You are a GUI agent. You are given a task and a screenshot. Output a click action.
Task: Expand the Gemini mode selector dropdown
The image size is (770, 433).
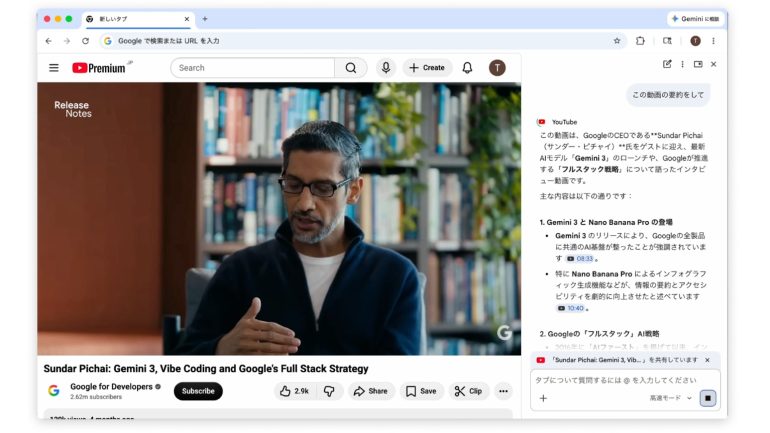tap(670, 398)
